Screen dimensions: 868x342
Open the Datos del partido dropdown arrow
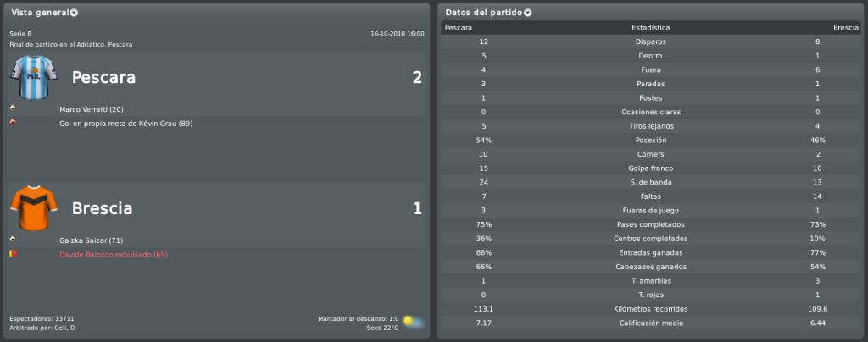tap(527, 13)
